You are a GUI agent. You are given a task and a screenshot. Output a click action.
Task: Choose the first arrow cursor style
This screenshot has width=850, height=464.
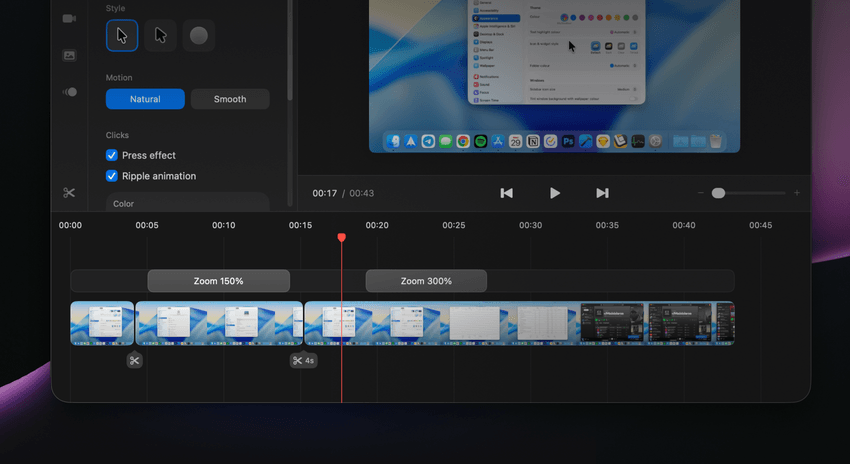pyautogui.click(x=122, y=35)
